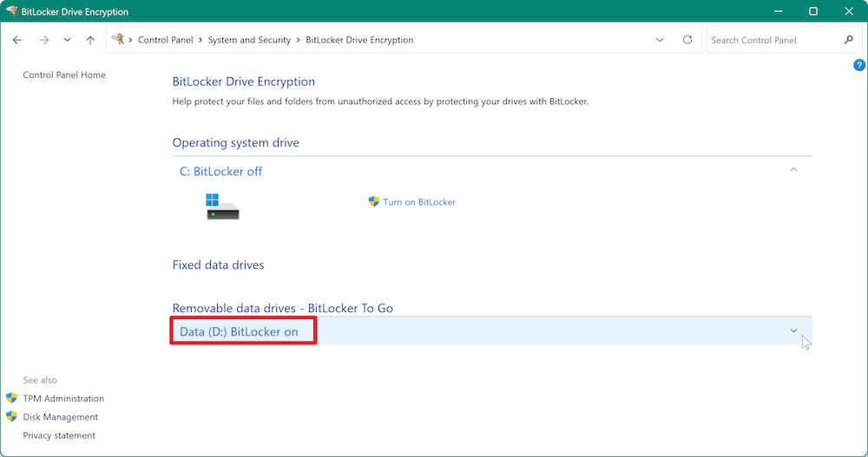Click the Disk Management shield icon

(11, 416)
